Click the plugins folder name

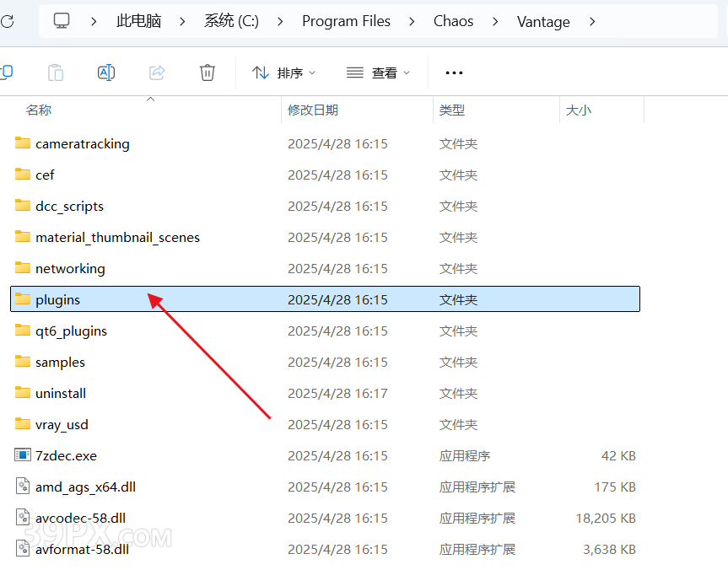pyautogui.click(x=57, y=300)
